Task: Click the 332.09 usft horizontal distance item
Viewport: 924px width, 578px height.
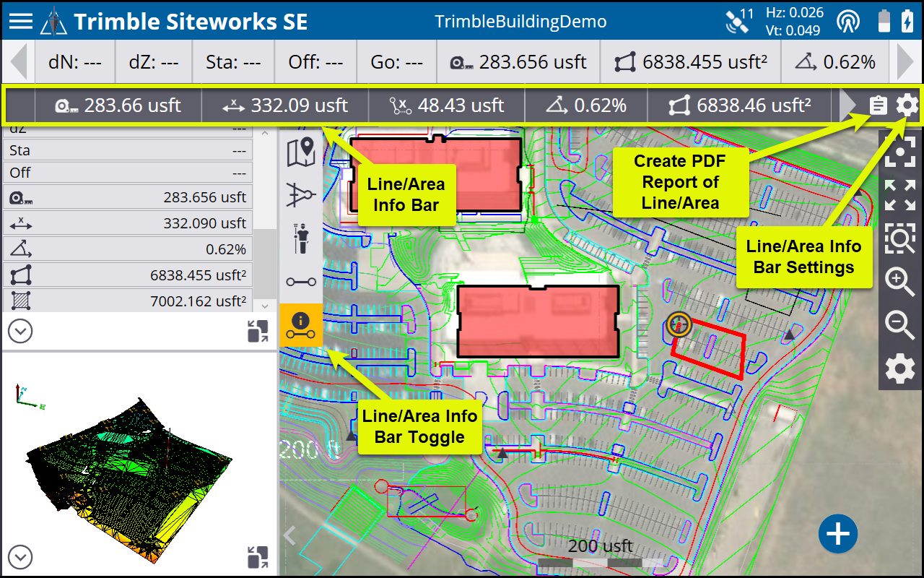Action: 284,105
